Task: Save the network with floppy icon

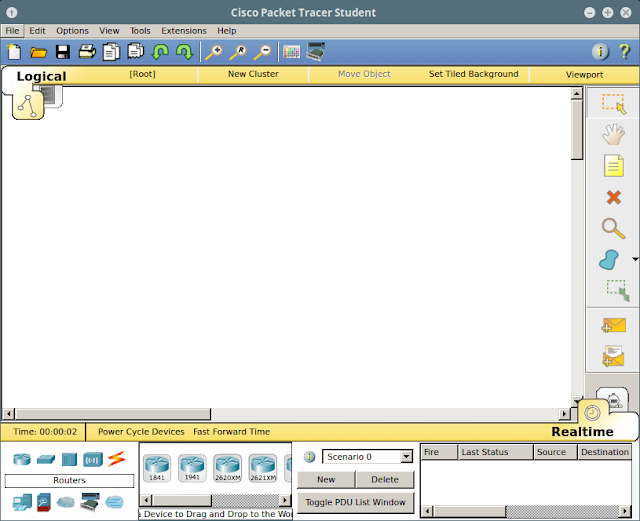Action: (x=63, y=52)
